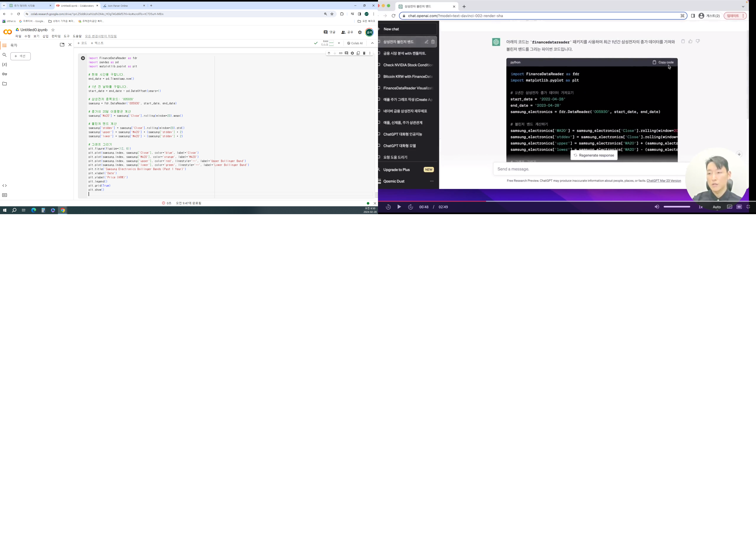This screenshot has height=559, width=756.
Task: Star the Untitled0.ipynb notebook
Action: coord(53,30)
